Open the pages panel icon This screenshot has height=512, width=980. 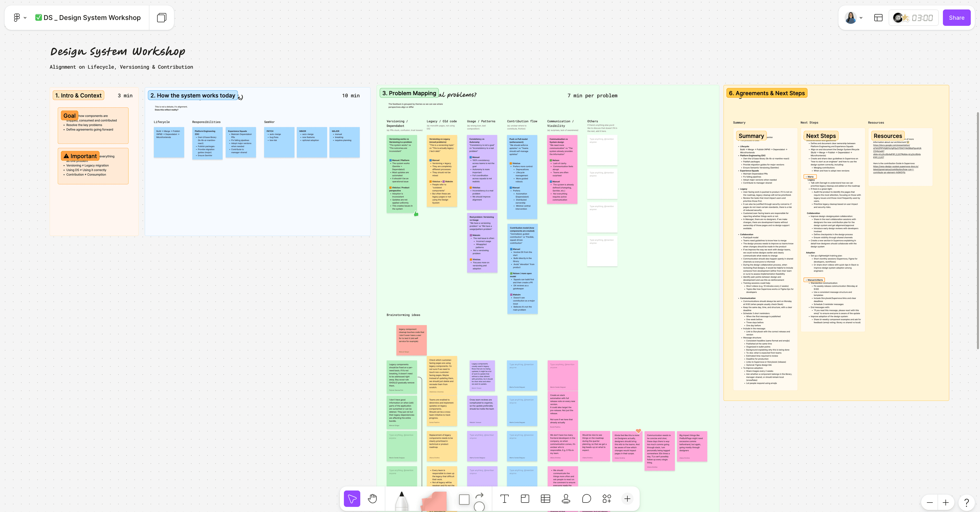click(x=162, y=17)
